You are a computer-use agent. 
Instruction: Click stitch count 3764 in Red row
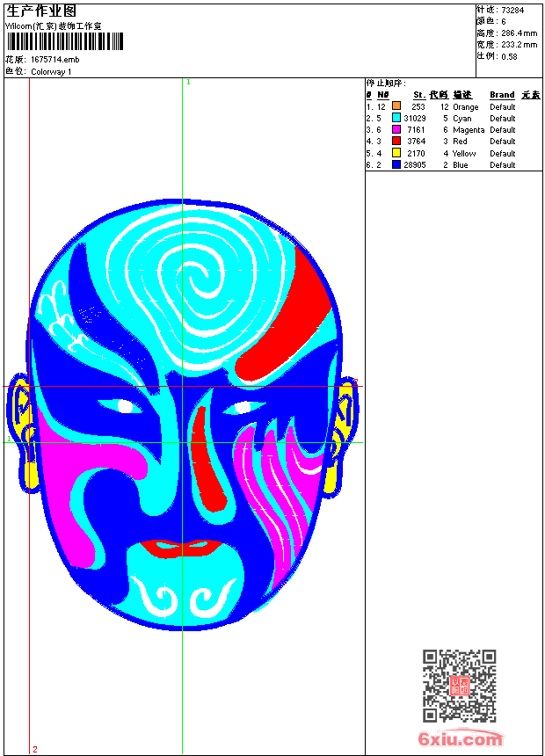pyautogui.click(x=417, y=142)
